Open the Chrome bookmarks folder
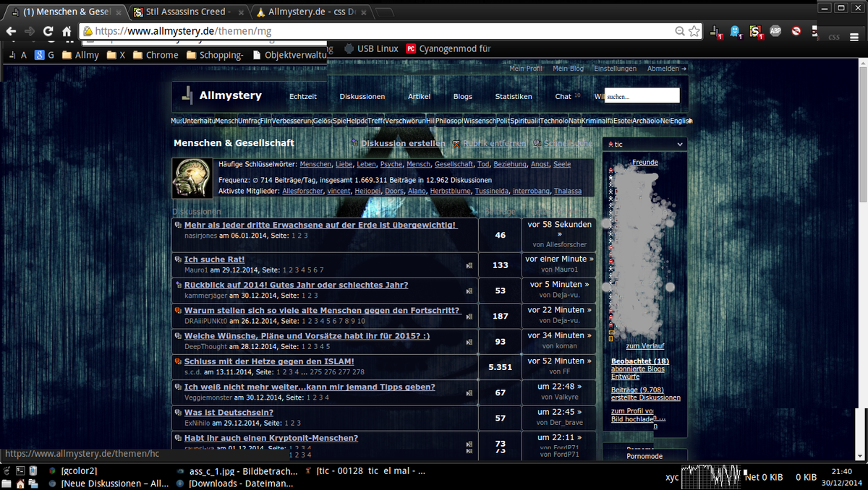The image size is (868, 490). [x=155, y=55]
